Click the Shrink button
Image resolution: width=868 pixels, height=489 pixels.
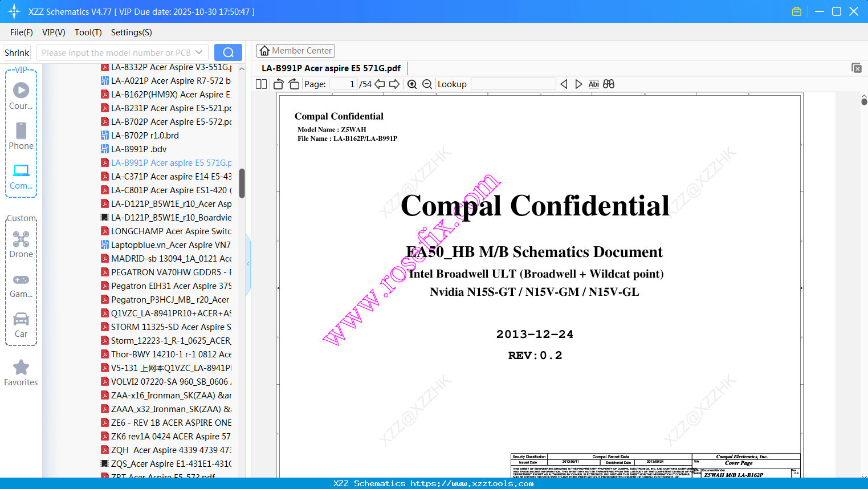point(17,52)
